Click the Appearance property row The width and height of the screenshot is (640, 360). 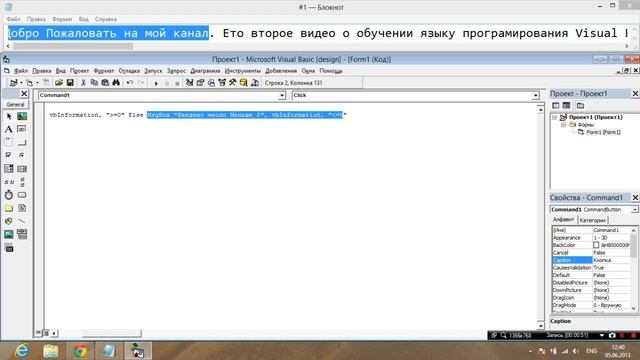coord(591,238)
